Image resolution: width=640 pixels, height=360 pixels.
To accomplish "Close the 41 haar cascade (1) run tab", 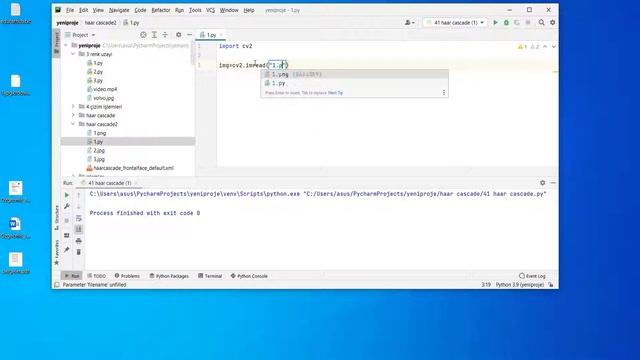I will [x=136, y=183].
